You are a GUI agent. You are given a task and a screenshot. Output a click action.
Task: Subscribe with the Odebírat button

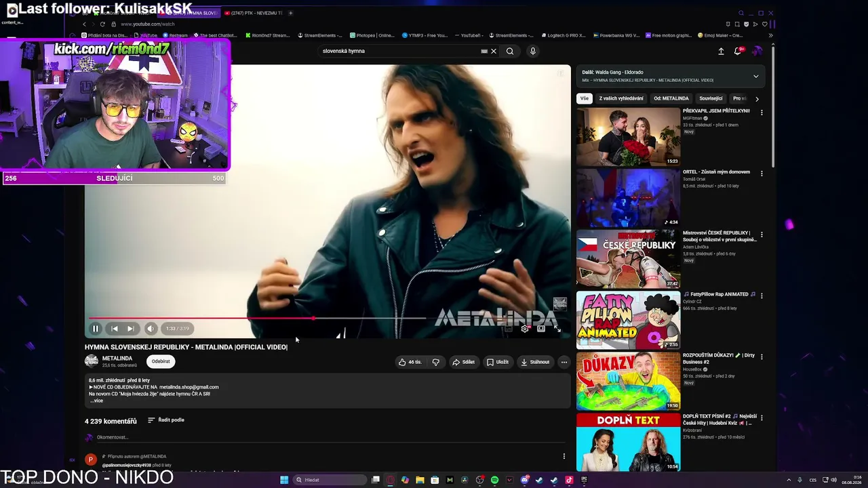click(161, 361)
